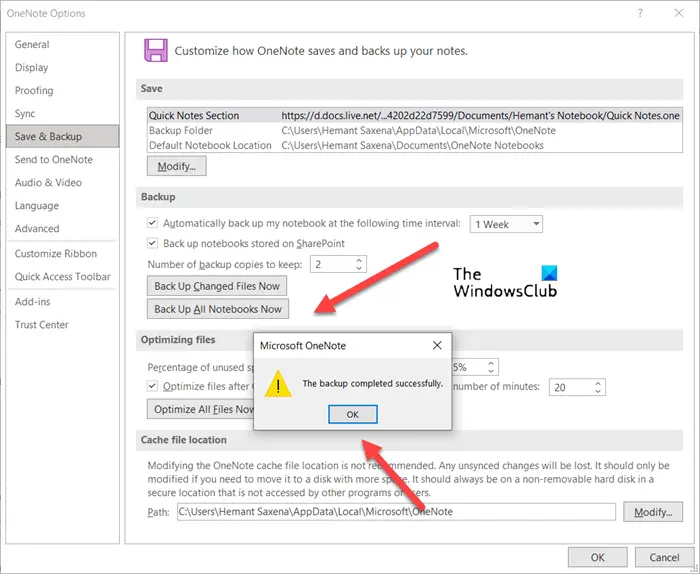Open the Quick Access Toolbar category
The height and width of the screenshot is (574, 700).
[x=62, y=277]
